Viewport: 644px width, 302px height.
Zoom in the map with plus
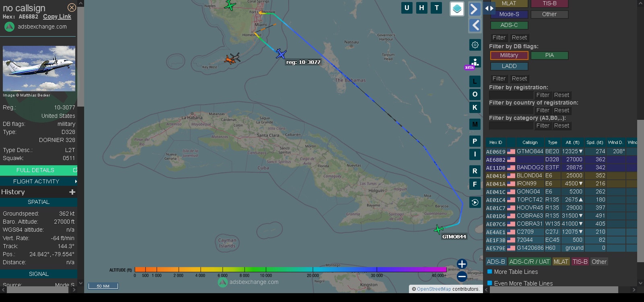pyautogui.click(x=462, y=264)
